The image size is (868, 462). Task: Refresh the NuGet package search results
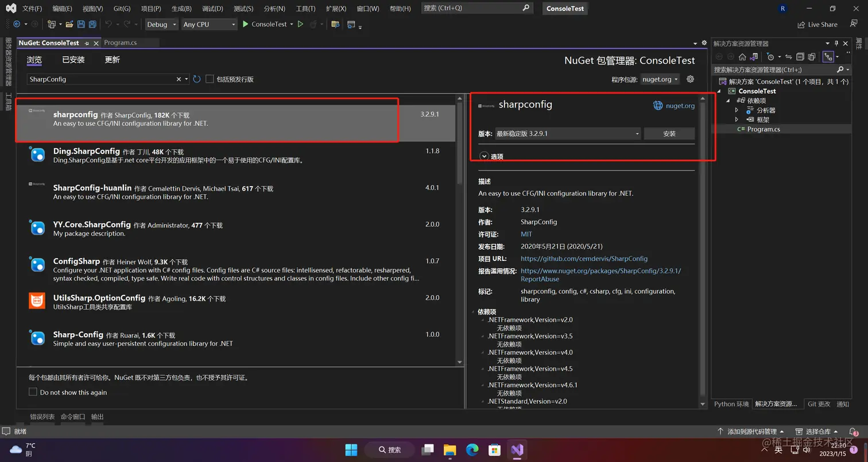197,79
